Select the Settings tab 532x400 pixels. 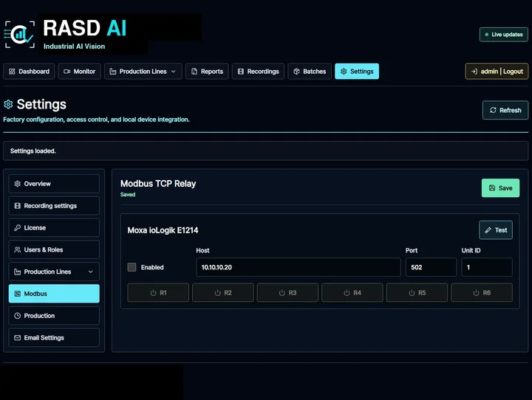click(x=357, y=72)
